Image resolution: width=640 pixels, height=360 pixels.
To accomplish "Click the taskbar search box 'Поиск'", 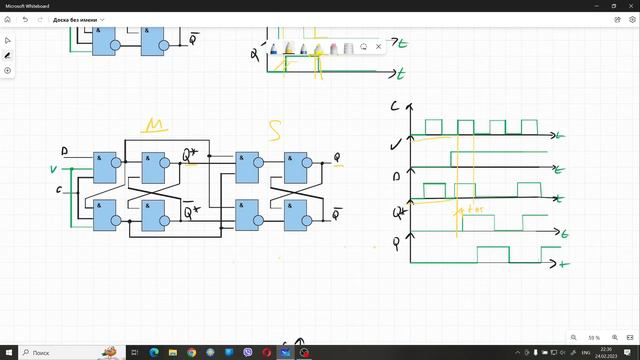I will (x=71, y=352).
